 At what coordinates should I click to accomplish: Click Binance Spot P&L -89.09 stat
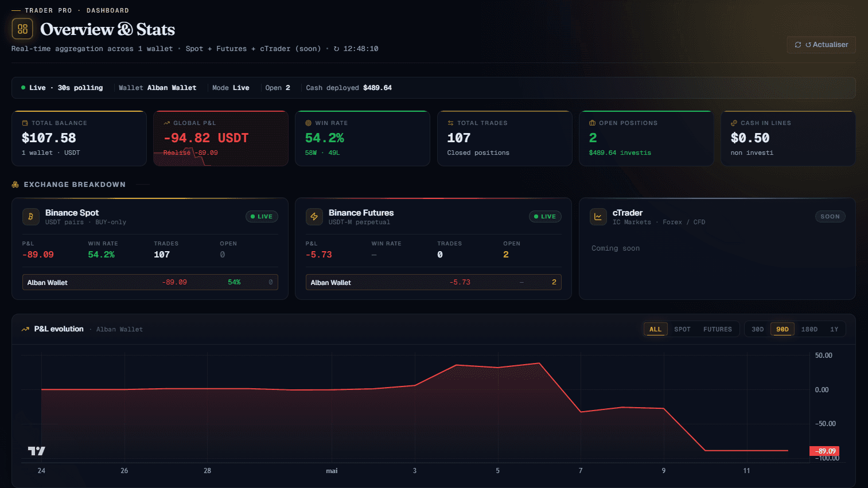tap(38, 255)
